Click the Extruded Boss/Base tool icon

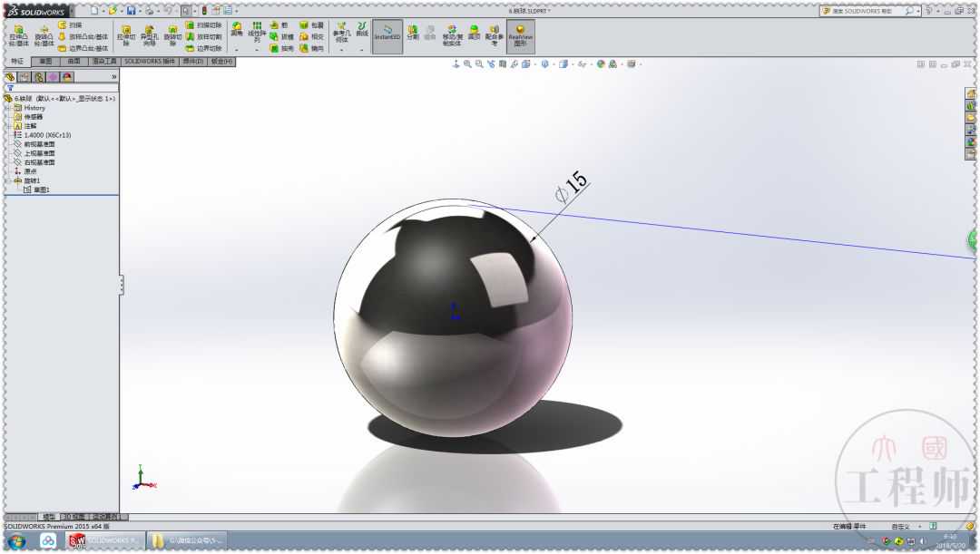click(x=17, y=34)
